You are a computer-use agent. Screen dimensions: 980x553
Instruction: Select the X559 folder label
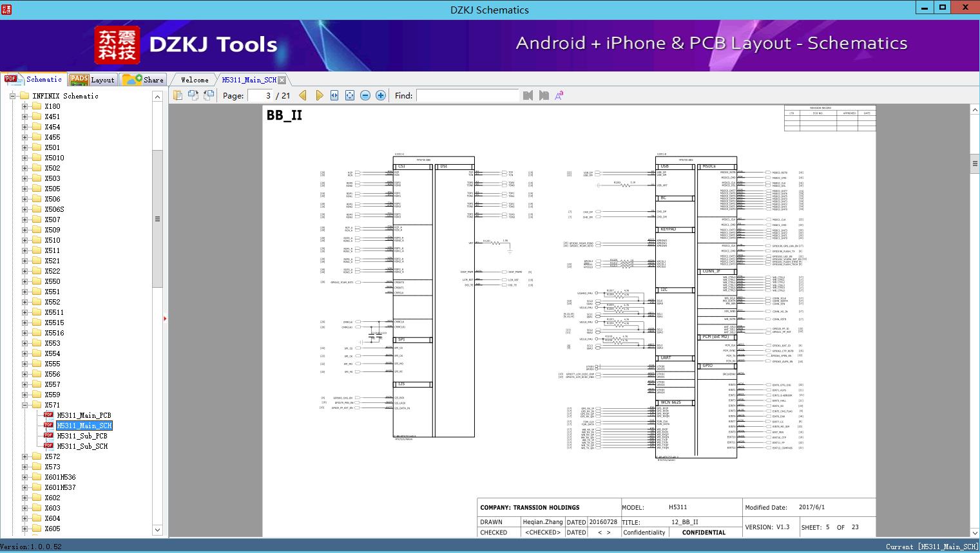point(52,395)
